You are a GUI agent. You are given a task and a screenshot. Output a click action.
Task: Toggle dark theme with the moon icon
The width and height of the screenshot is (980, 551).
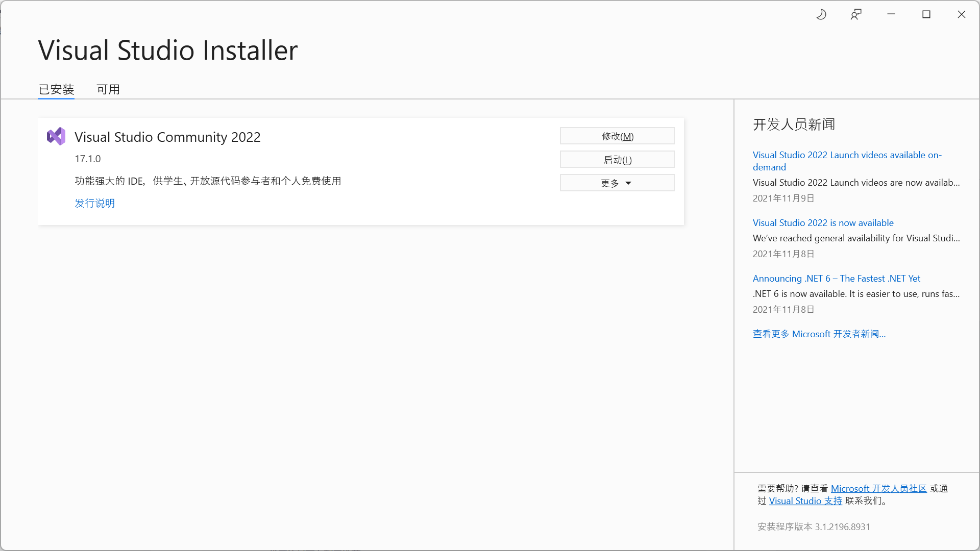(x=821, y=14)
